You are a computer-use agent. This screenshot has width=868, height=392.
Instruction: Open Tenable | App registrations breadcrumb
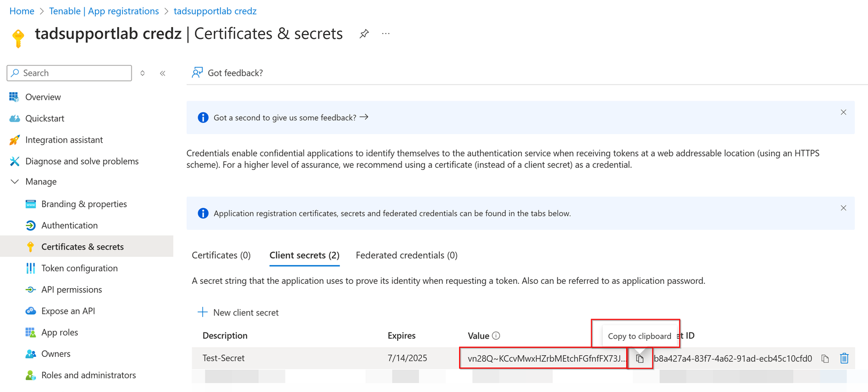click(104, 11)
